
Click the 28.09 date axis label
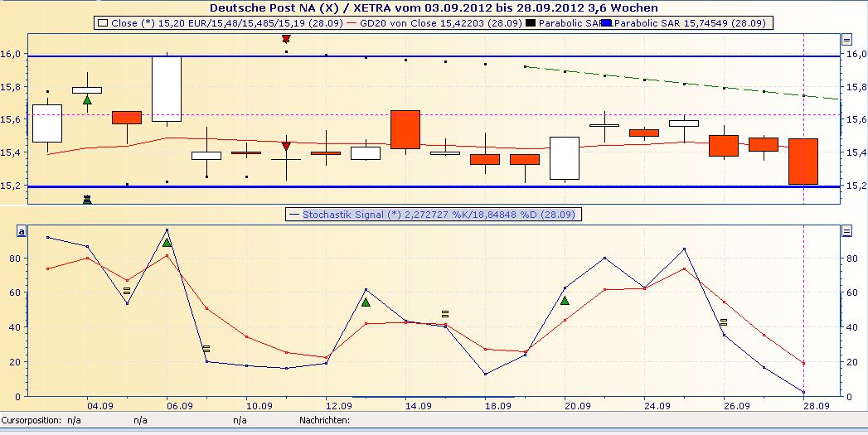point(817,406)
